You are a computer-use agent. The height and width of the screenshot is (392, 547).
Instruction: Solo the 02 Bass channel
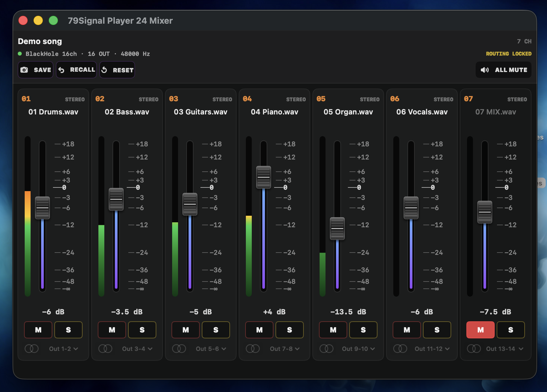coord(142,330)
